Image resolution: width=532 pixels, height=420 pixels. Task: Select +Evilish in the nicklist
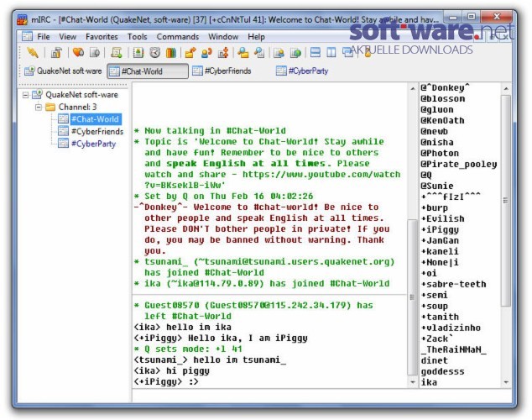coord(442,218)
